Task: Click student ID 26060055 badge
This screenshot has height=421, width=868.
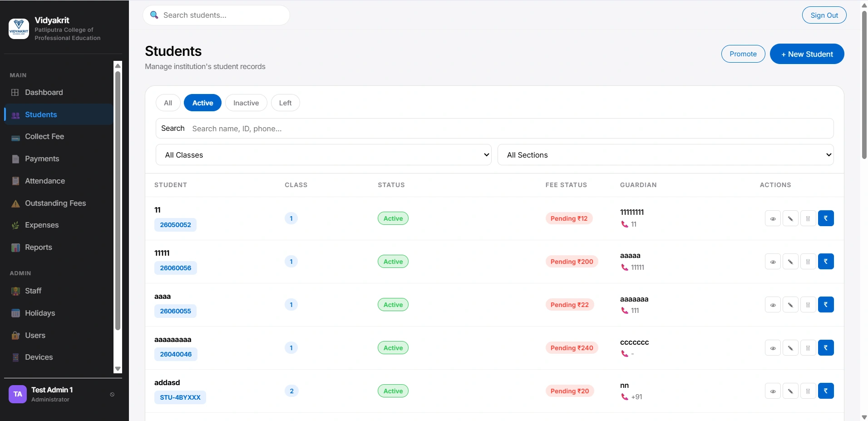Action: click(x=175, y=311)
